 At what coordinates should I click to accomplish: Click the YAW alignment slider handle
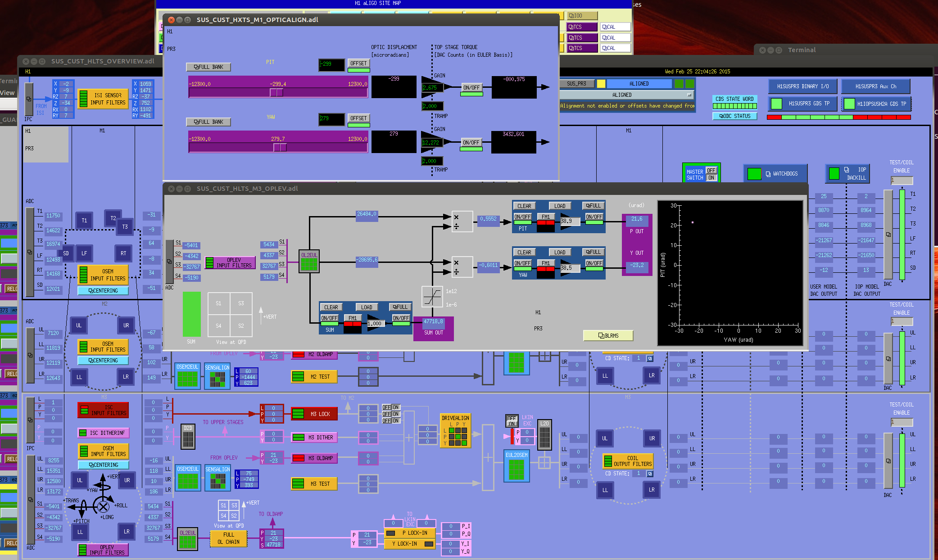pyautogui.click(x=280, y=147)
